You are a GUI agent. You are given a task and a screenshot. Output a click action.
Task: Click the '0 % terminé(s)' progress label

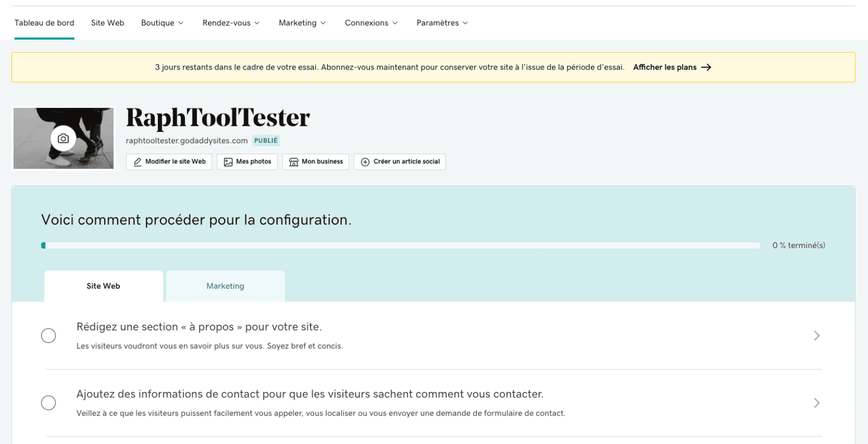[x=799, y=245]
